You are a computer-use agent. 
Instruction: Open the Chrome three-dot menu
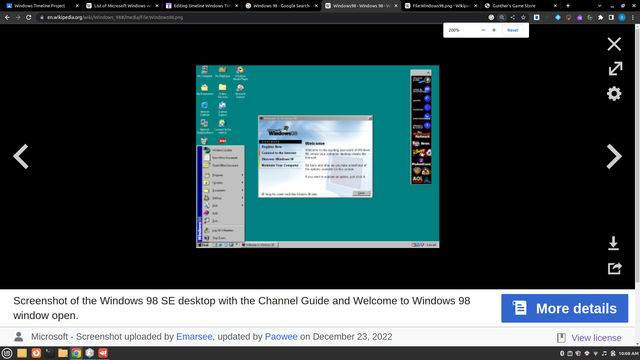pyautogui.click(x=633, y=18)
